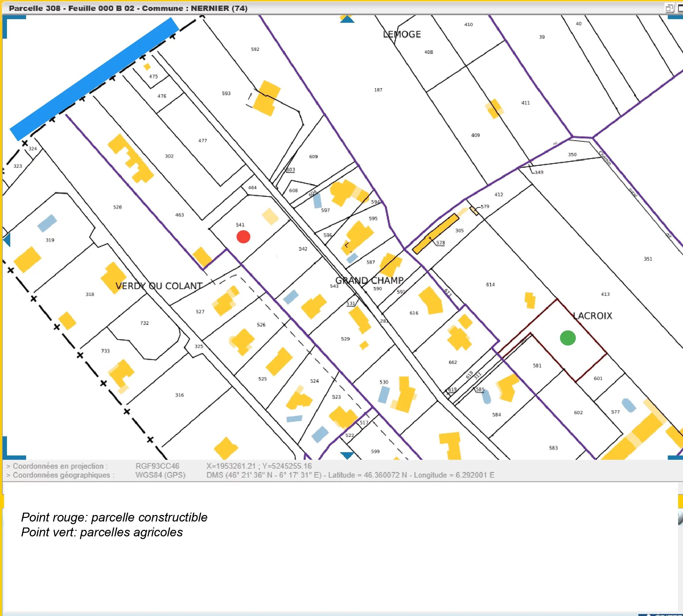Click the pan-down arrow at map bottom

347,455
